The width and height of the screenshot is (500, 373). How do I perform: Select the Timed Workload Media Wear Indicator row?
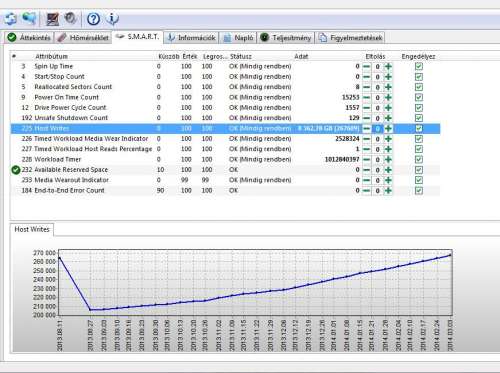coord(225,139)
